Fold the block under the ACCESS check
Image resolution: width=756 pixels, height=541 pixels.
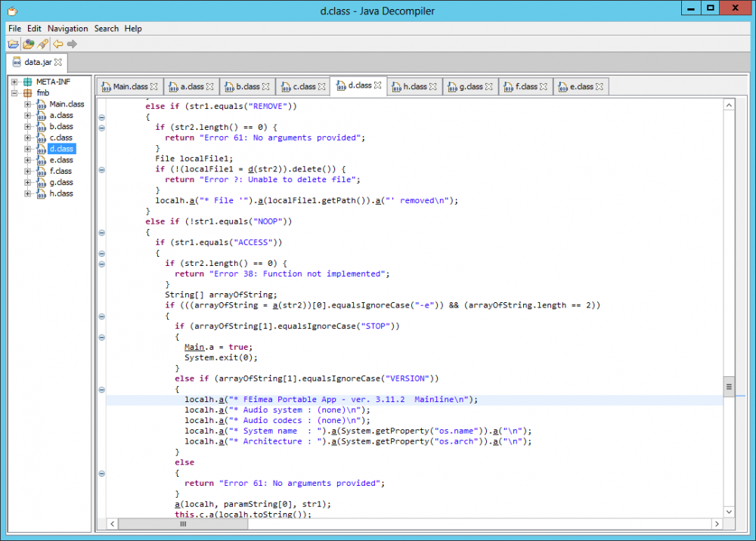101,253
